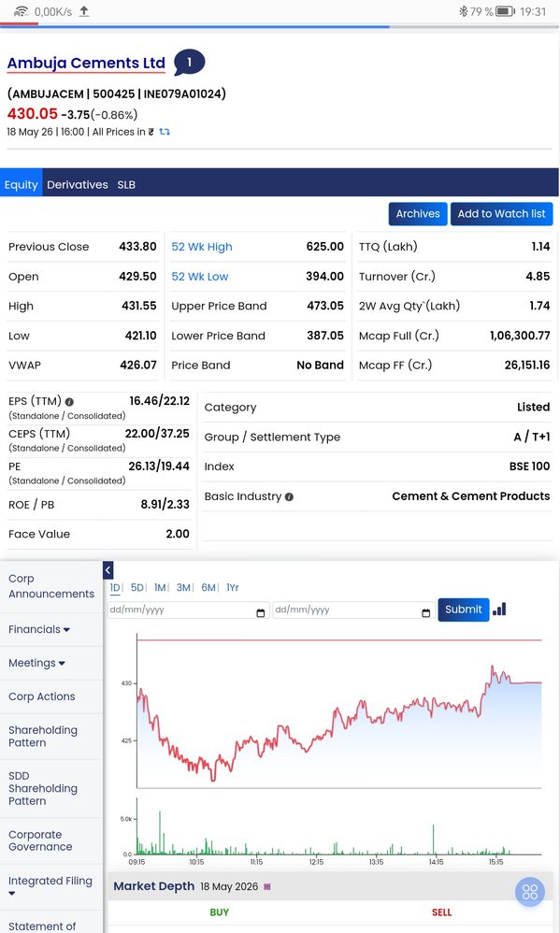Click the BUY column header
Image resolution: width=560 pixels, height=933 pixels.
219,912
